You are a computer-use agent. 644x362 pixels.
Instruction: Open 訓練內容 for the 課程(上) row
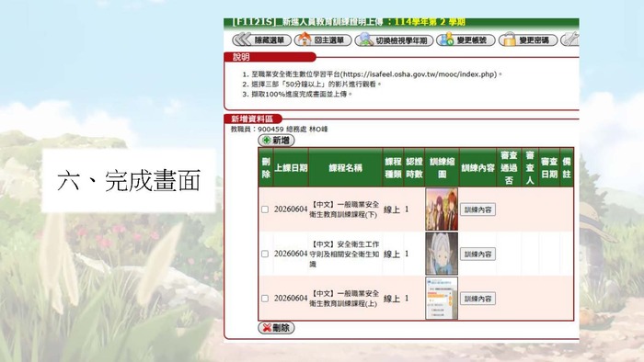point(477,299)
